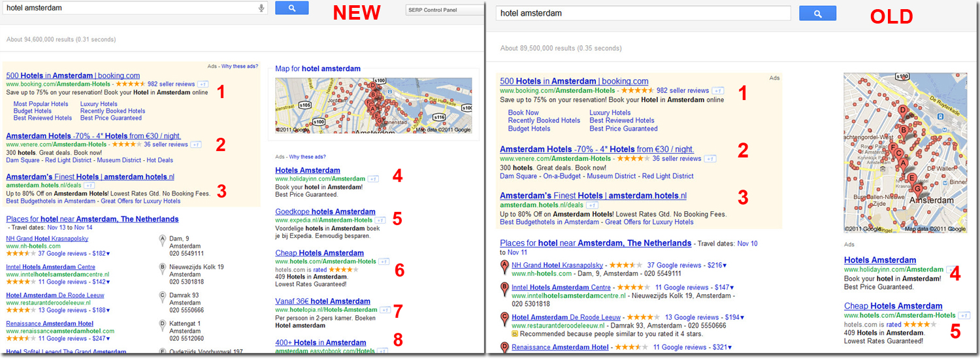The image size is (980, 359).
Task: Open '400+ Hotels in Amsterdam' ad title
Action: pos(321,343)
